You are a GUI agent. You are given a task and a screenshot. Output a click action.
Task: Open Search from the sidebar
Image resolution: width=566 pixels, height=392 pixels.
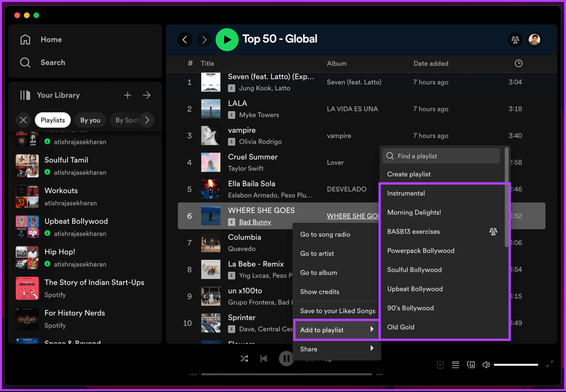[53, 62]
